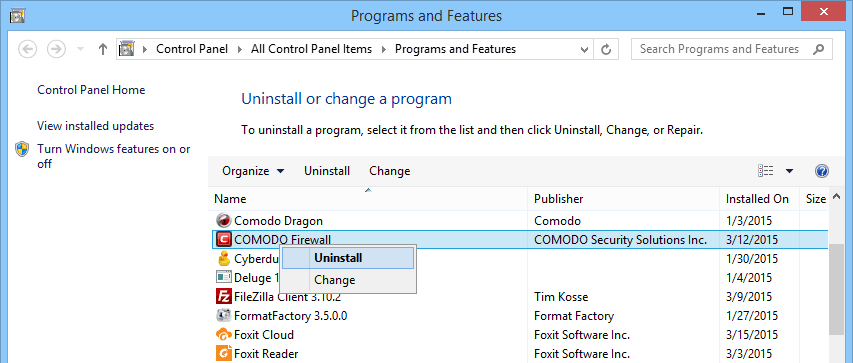Open help with the blue question mark
853x363 pixels.
click(x=821, y=171)
